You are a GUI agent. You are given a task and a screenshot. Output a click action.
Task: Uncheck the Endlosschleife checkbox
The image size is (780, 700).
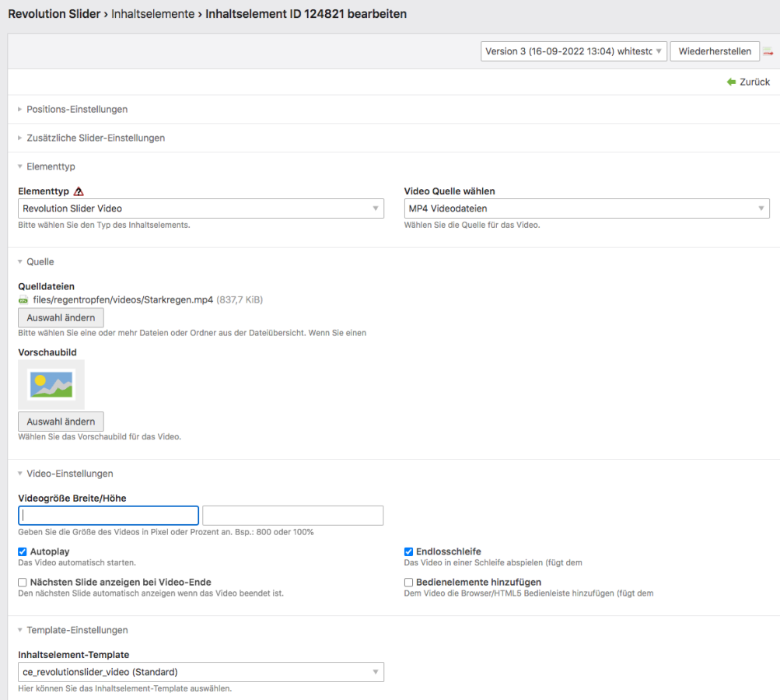409,551
